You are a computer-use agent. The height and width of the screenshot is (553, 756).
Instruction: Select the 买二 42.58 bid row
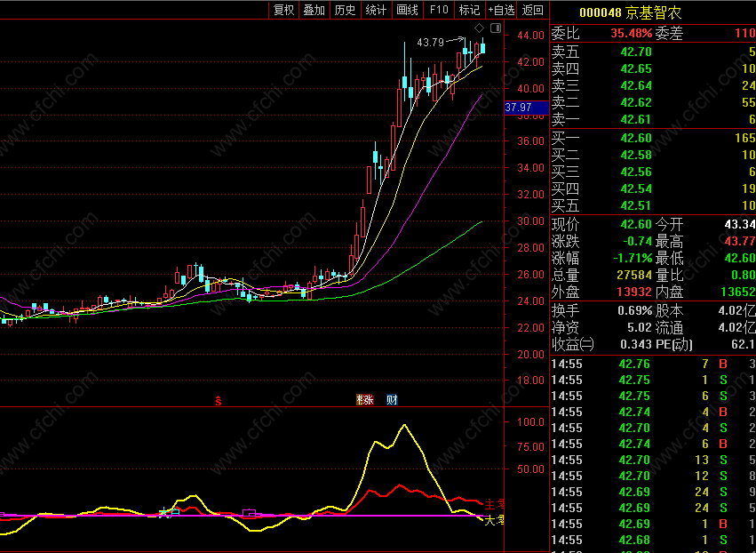point(653,155)
